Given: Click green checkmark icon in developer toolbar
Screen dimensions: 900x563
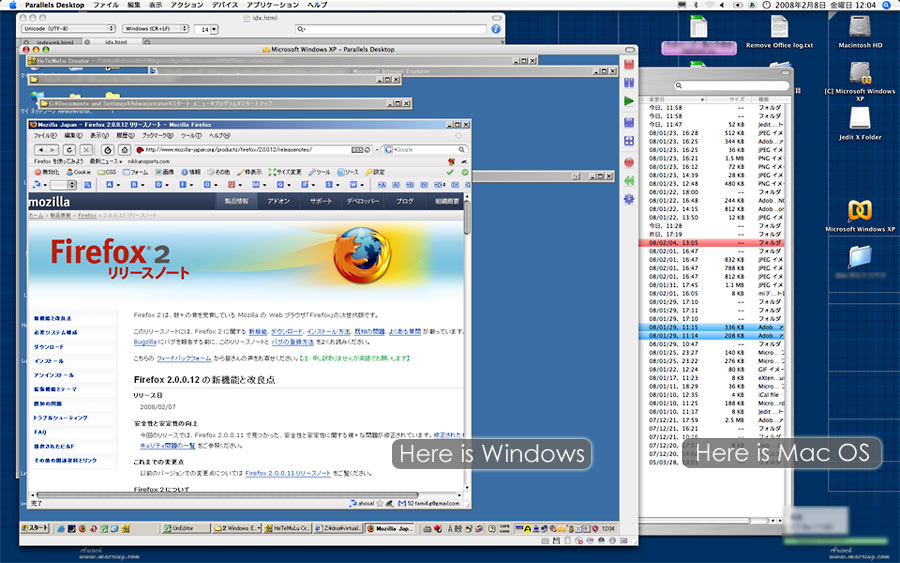Looking at the screenshot, I should tap(450, 172).
